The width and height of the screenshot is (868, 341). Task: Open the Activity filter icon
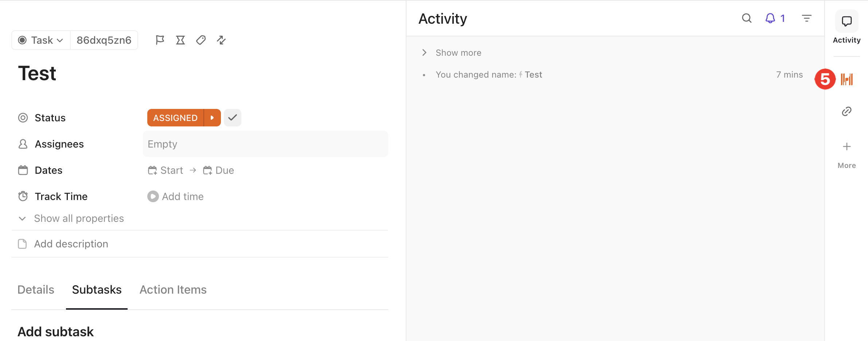pos(806,18)
